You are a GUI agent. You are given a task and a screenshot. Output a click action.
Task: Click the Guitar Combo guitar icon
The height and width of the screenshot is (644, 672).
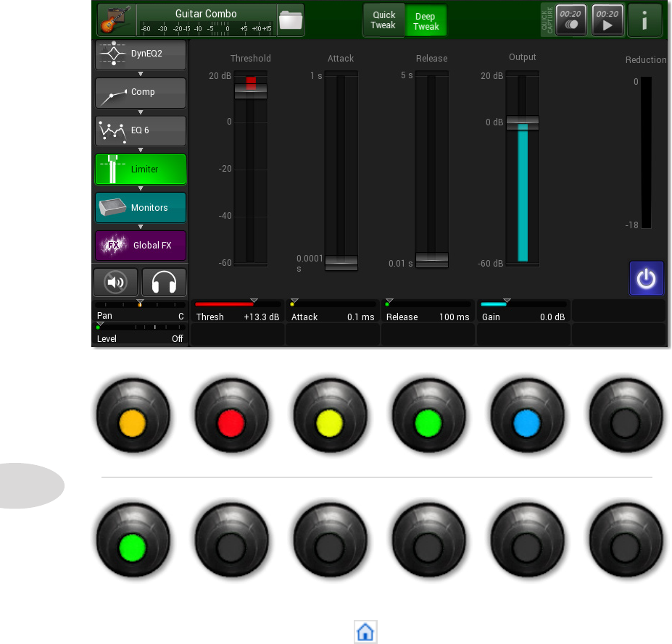coord(116,20)
